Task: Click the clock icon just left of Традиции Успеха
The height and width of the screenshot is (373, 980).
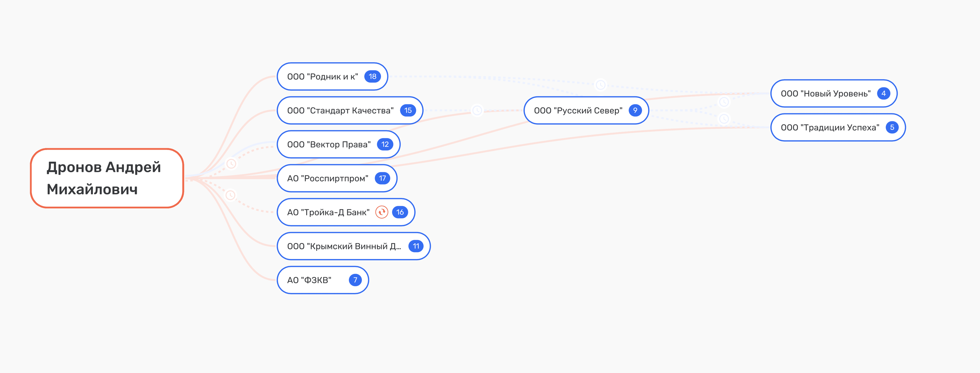Action: 724,119
